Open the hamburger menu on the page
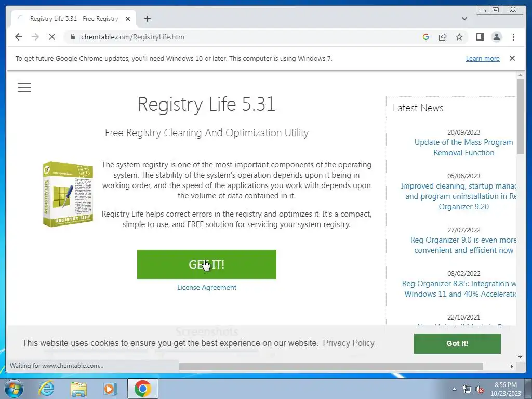 [24, 87]
